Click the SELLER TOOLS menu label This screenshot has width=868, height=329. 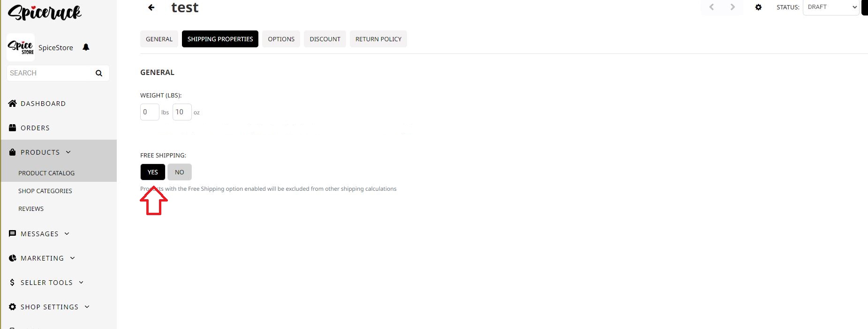point(46,283)
